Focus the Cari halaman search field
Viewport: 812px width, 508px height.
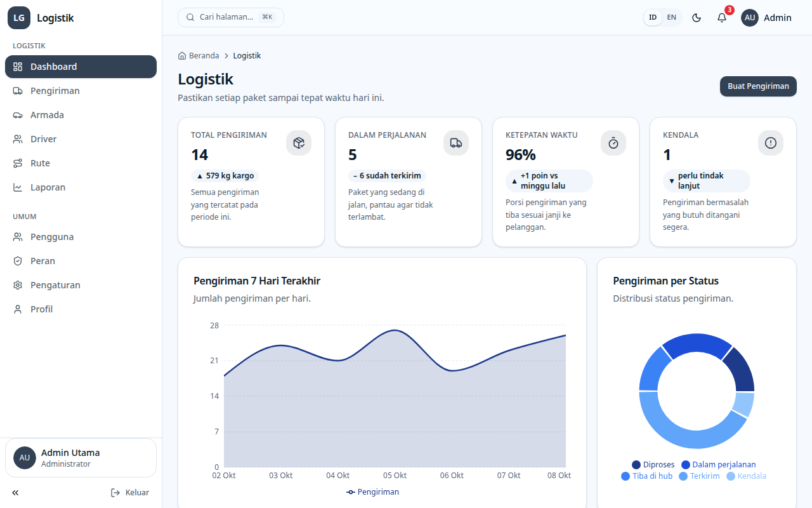click(231, 17)
